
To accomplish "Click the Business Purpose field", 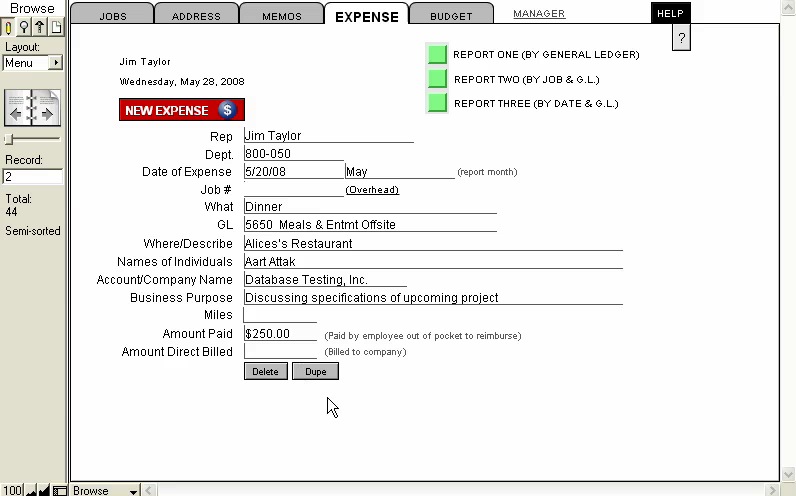I will pyautogui.click(x=433, y=297).
